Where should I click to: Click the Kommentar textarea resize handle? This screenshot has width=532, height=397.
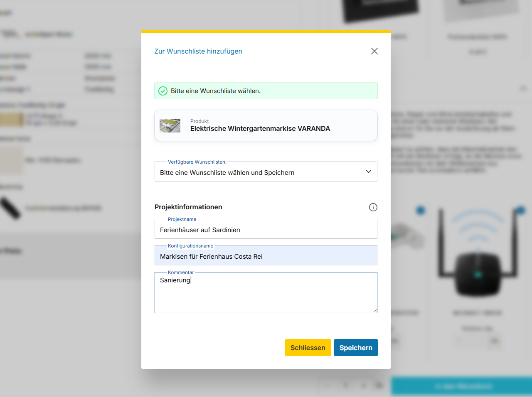[375, 311]
